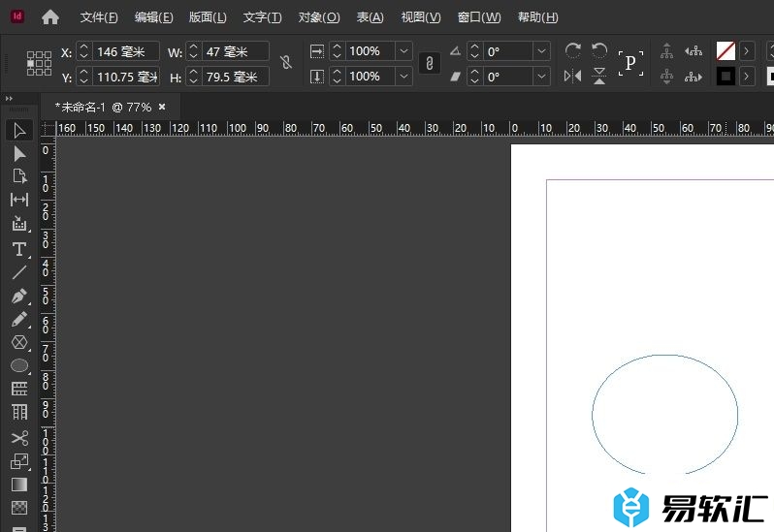Choose the Ellipse tool
Screen dimensions: 774x532
tap(19, 366)
